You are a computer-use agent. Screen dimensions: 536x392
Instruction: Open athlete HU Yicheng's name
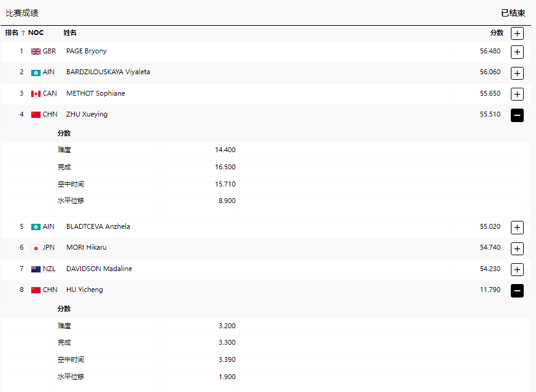tap(84, 290)
